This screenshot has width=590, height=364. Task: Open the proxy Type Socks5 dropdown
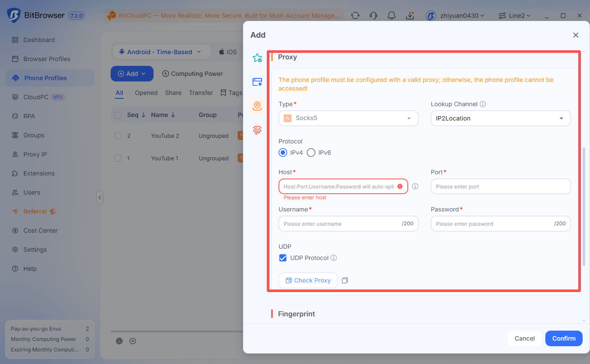(348, 118)
